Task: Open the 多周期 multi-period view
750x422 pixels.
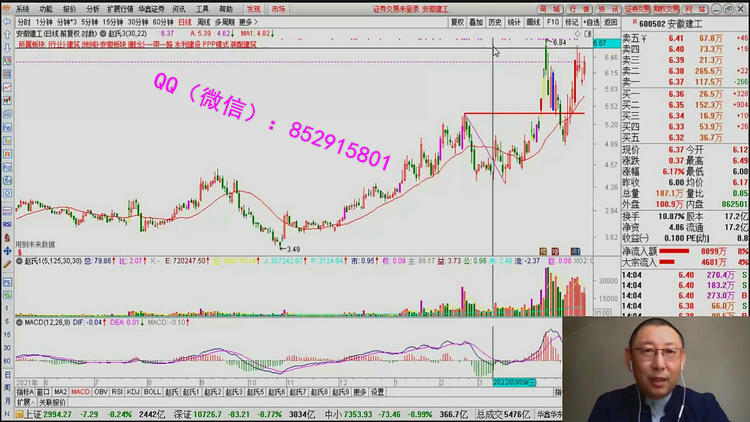Action: pyautogui.click(x=225, y=21)
